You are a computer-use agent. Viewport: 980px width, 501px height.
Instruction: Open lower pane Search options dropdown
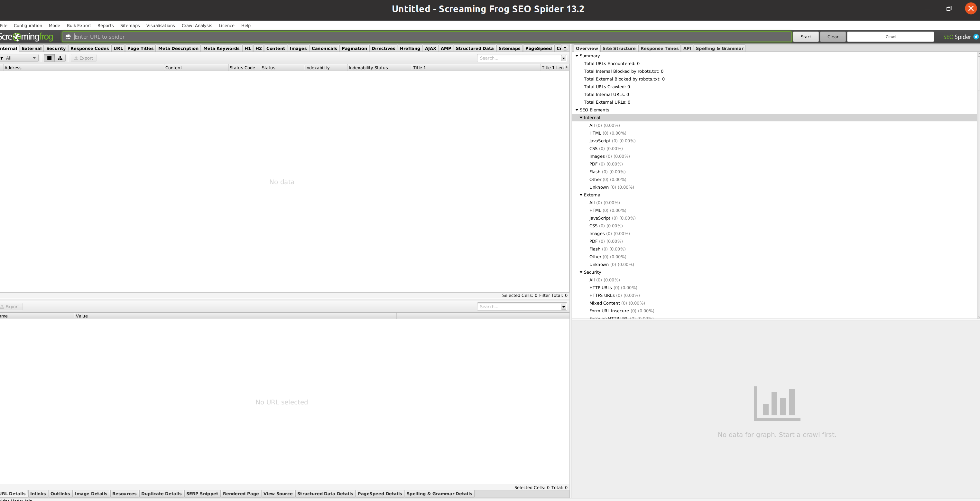pyautogui.click(x=563, y=307)
